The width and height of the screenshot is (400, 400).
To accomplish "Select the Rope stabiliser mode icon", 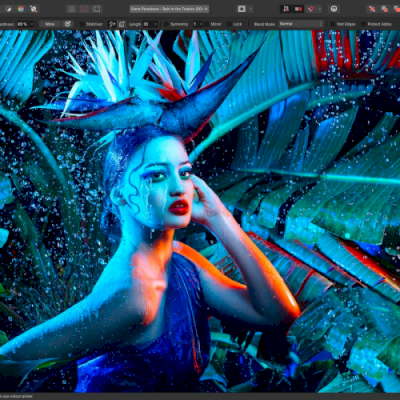I will click(112, 24).
